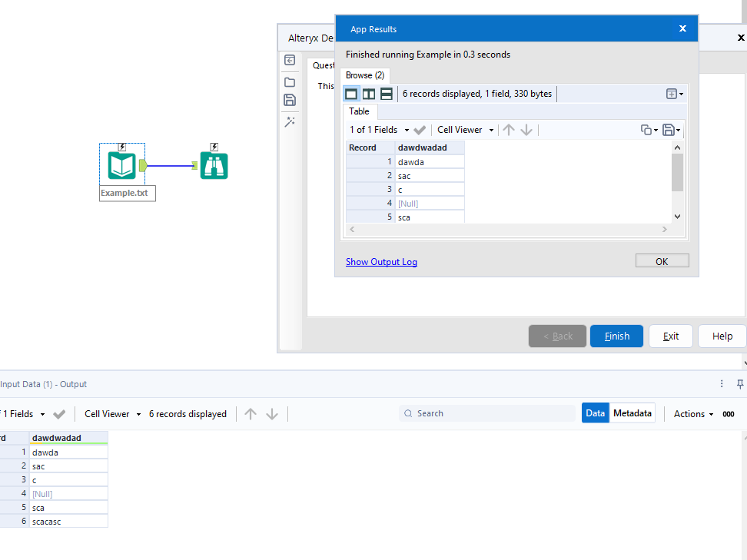Click the magic wand icon in the dialog sidebar

tap(290, 122)
